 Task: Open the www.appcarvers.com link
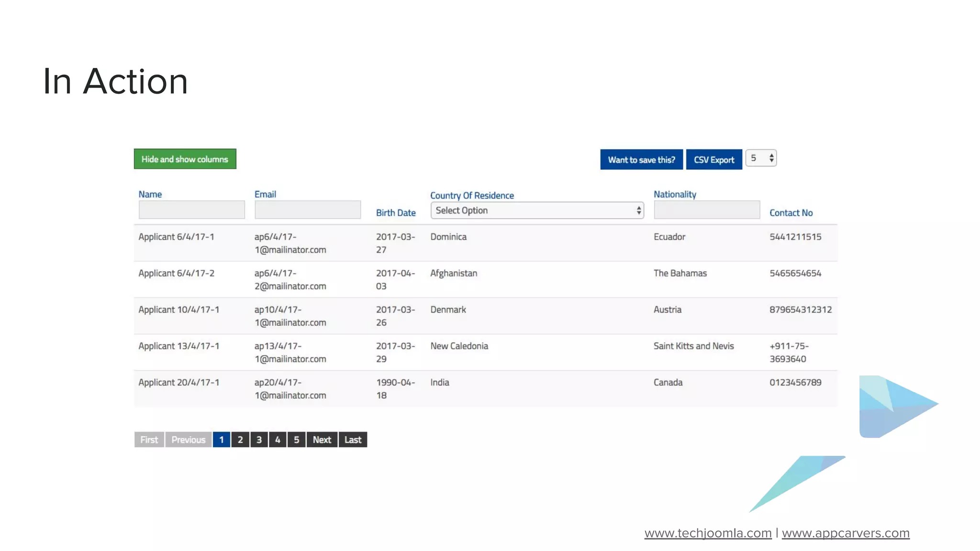click(845, 533)
